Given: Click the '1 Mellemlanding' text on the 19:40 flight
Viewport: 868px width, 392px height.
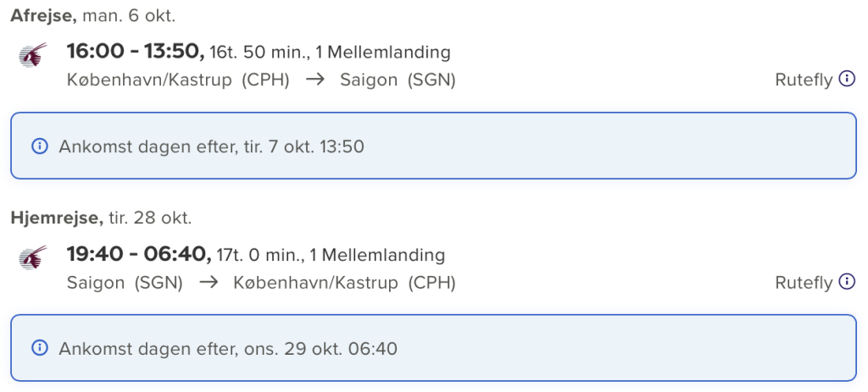Looking at the screenshot, I should (377, 255).
